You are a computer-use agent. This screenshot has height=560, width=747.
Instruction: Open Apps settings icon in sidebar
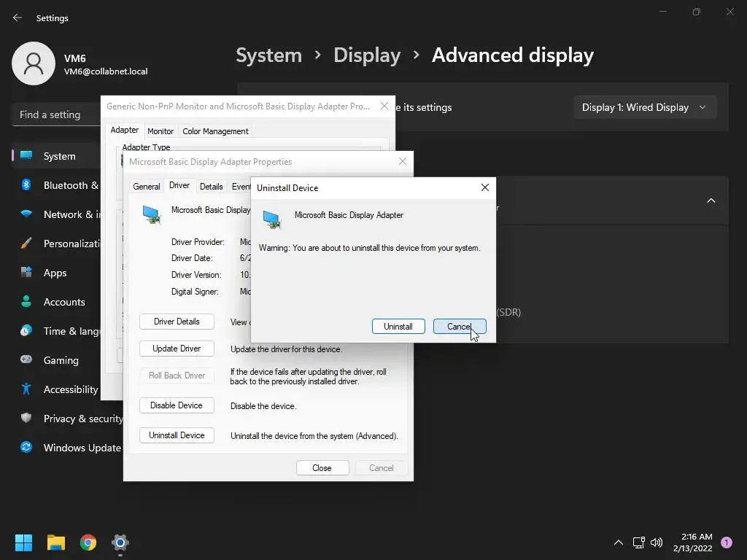(x=26, y=273)
